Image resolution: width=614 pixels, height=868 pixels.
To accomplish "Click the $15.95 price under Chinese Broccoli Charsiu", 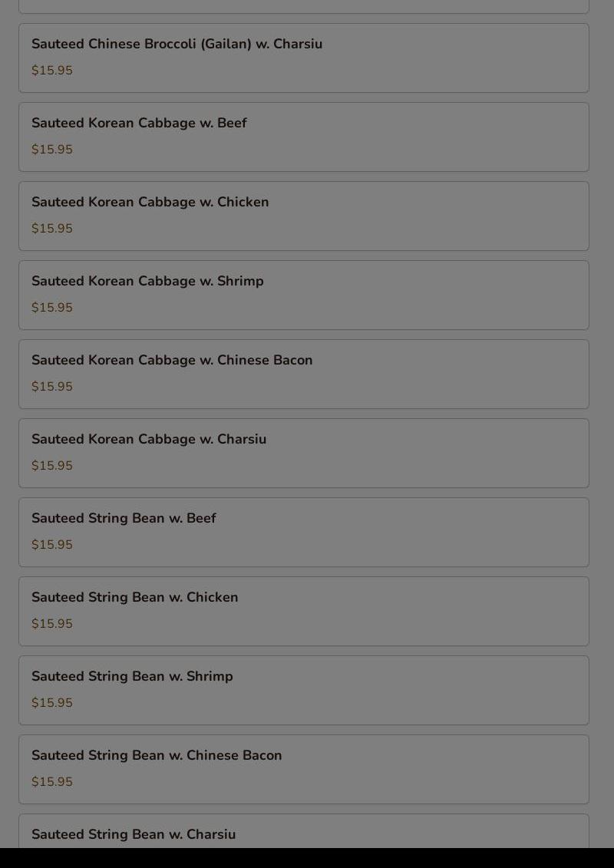I will click(x=52, y=71).
